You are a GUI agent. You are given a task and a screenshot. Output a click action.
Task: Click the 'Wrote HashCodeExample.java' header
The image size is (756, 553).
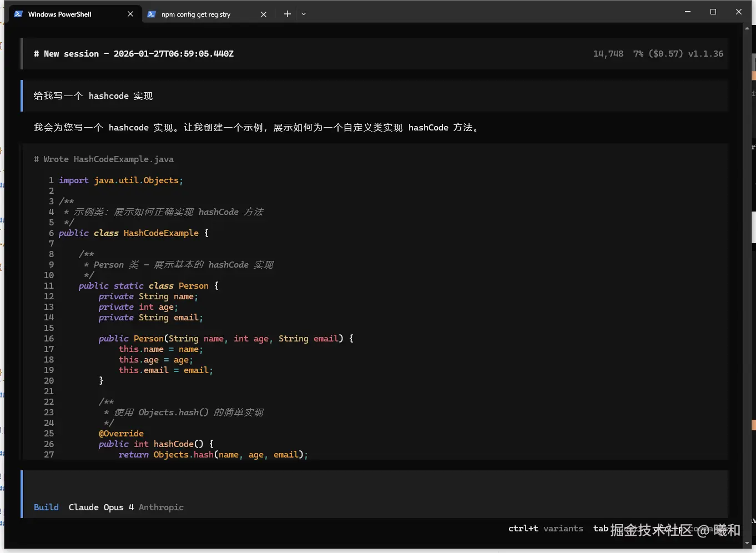[x=104, y=159]
